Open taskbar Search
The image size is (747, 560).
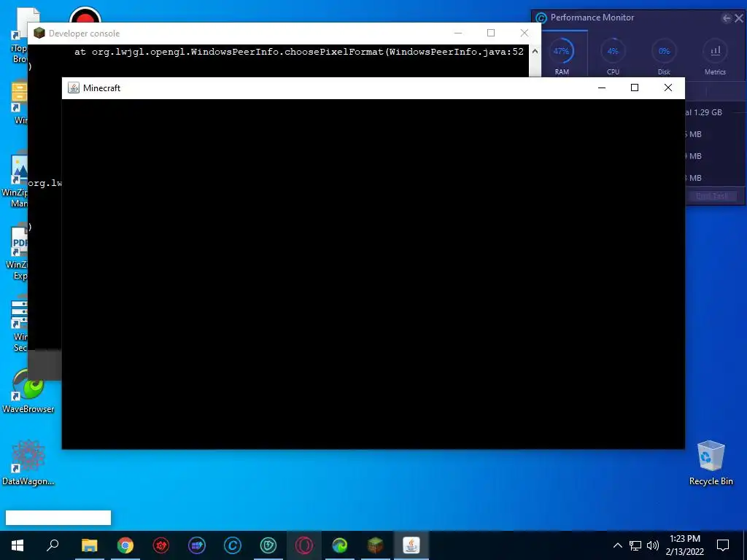[53, 545]
